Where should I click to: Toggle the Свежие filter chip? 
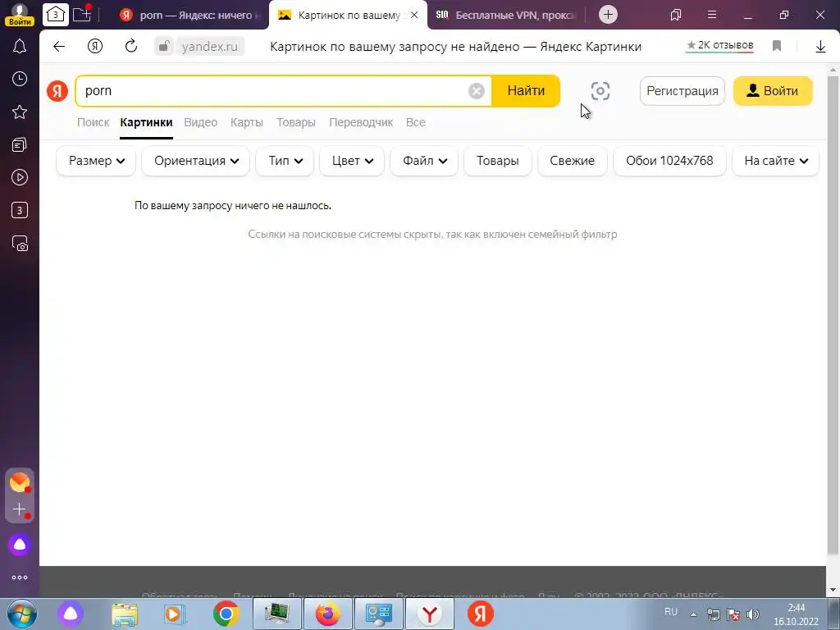(x=572, y=161)
